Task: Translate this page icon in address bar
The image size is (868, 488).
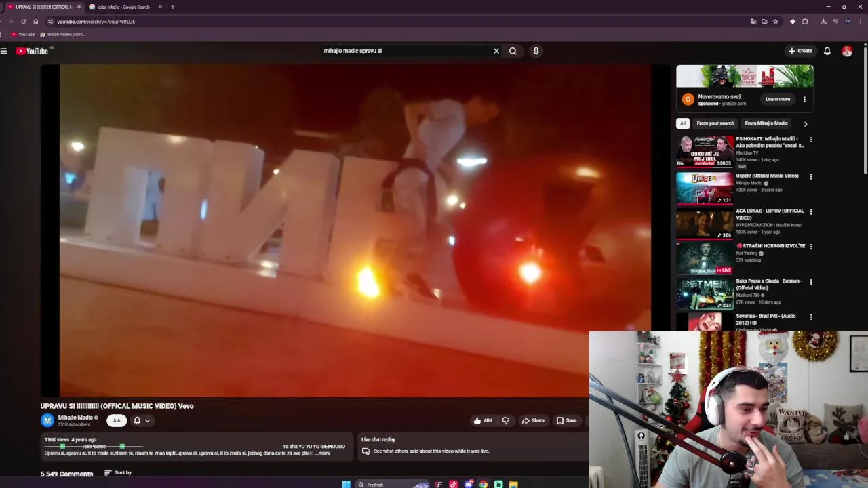Action: [753, 22]
